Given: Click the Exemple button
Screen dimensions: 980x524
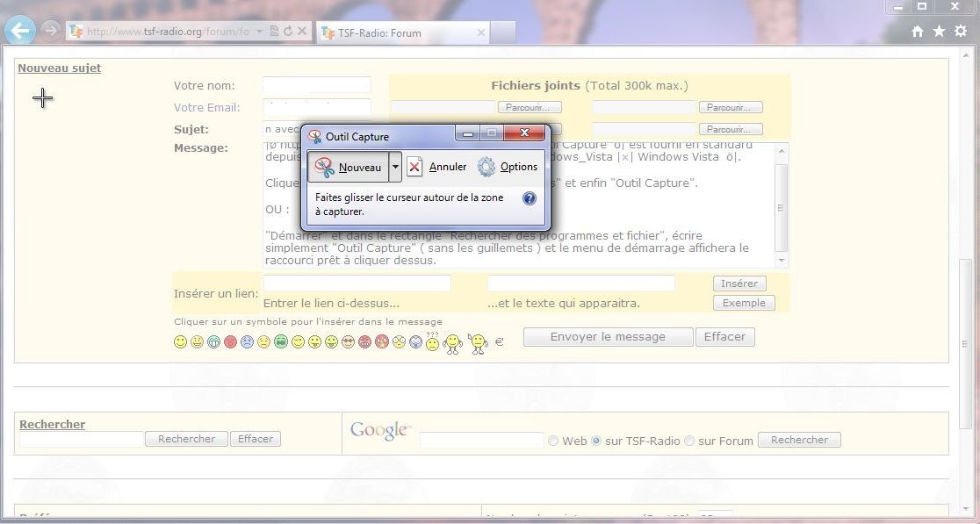Looking at the screenshot, I should (x=744, y=303).
